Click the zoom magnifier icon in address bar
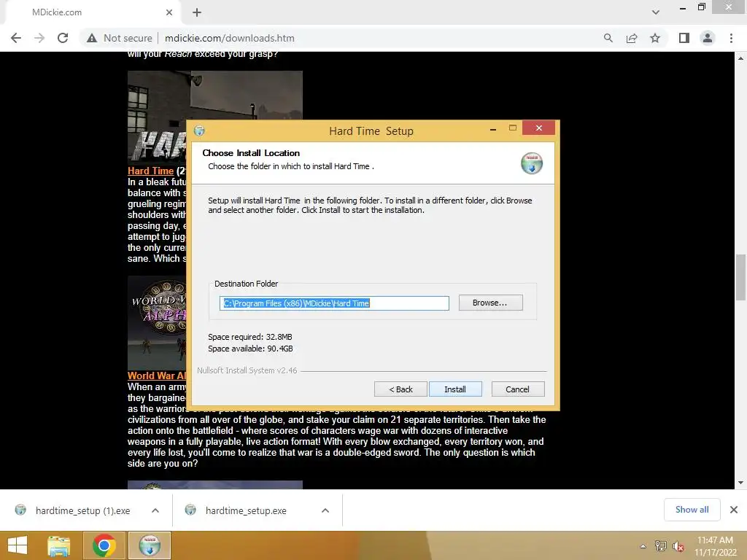Viewport: 747px width, 560px height. 608,38
